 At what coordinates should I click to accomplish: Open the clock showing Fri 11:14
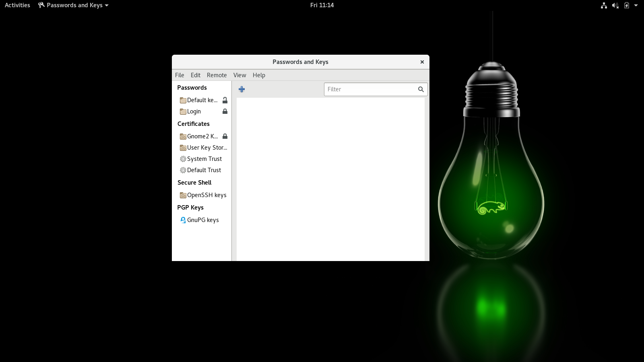point(322,5)
